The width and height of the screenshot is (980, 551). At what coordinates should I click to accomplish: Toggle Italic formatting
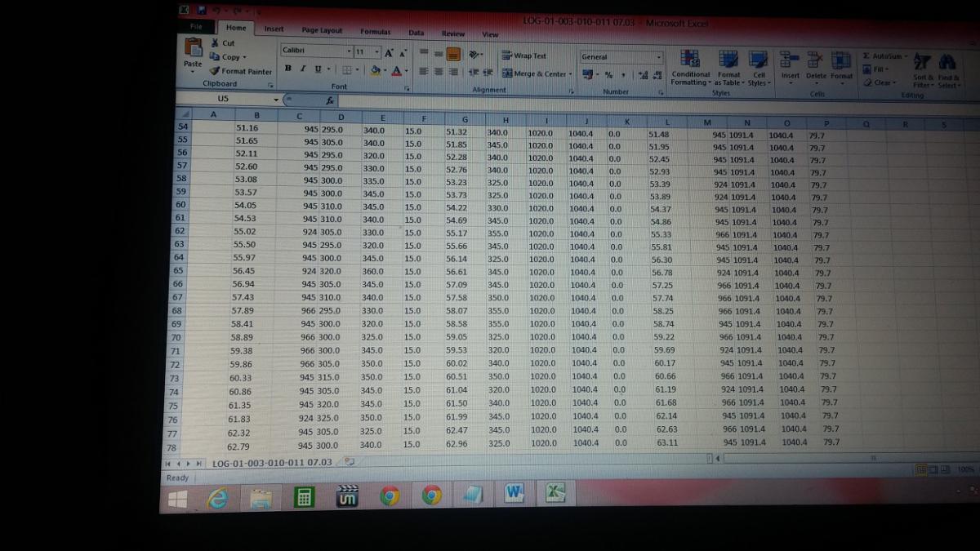click(303, 69)
